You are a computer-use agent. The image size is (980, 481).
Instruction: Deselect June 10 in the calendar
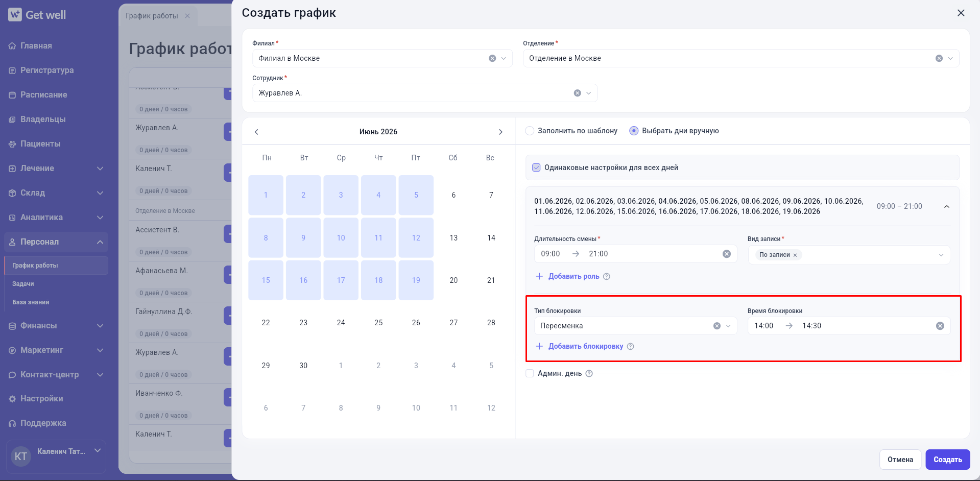click(x=341, y=238)
